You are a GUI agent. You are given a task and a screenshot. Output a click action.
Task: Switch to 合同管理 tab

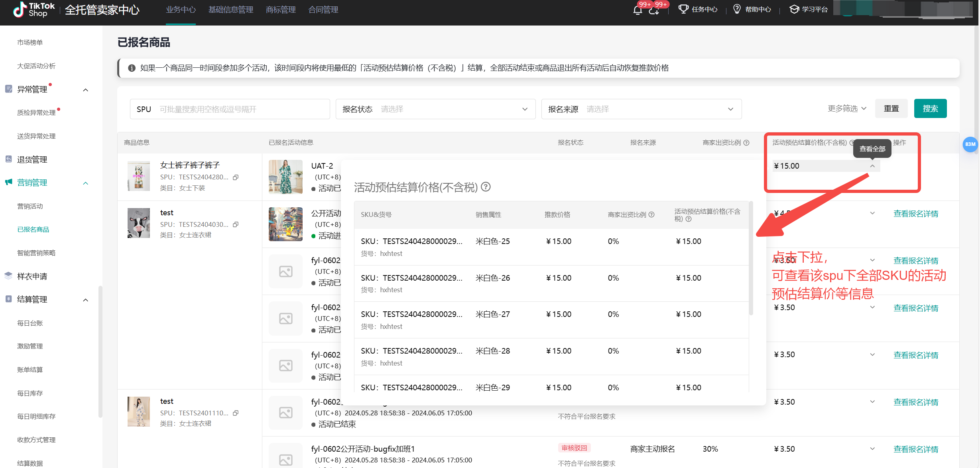(x=323, y=10)
